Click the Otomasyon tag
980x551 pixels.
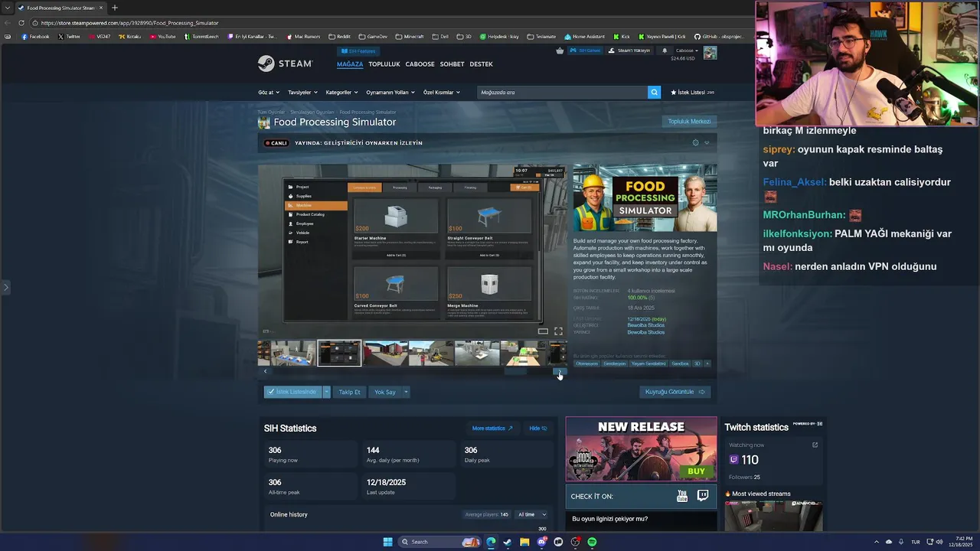click(x=586, y=364)
